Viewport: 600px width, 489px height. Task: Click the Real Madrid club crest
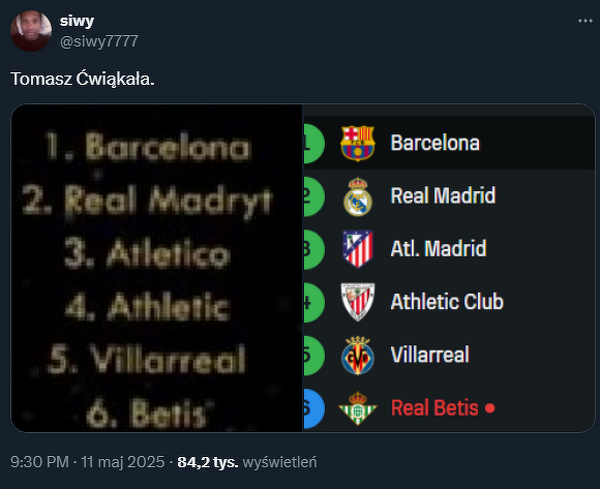[357, 196]
